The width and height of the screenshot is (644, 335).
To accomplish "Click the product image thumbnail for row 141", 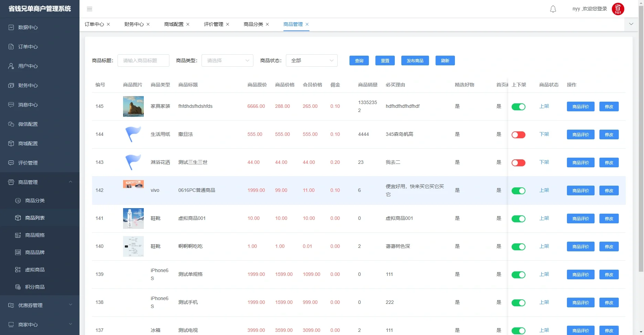I will [133, 218].
